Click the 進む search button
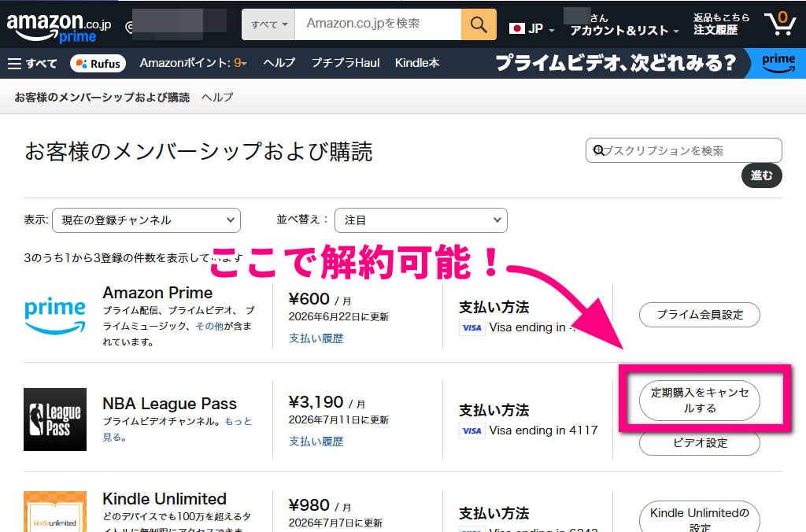 tap(761, 175)
